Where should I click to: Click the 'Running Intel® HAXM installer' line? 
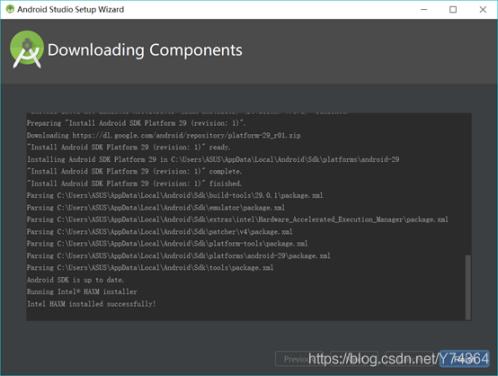[82, 292]
